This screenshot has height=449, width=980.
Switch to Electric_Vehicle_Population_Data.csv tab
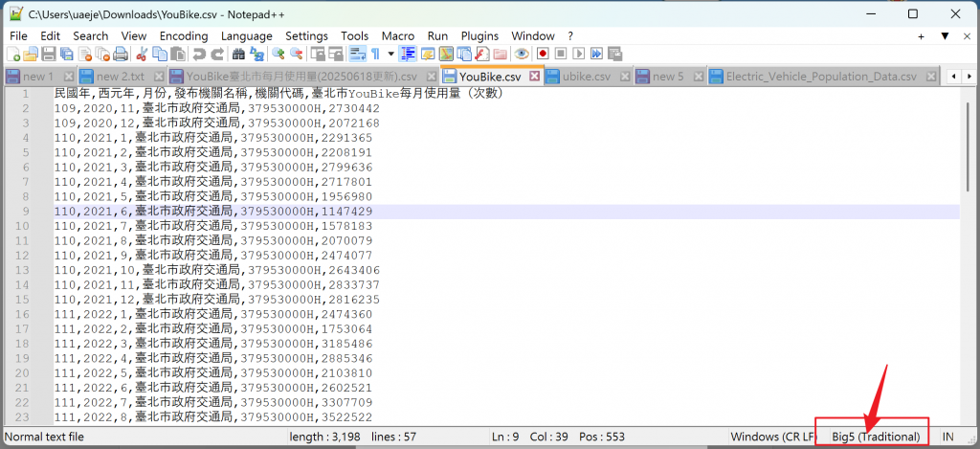coord(821,77)
